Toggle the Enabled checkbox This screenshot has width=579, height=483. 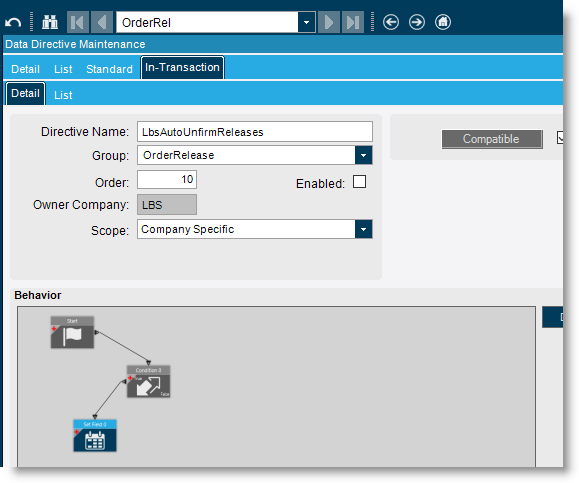[x=359, y=182]
